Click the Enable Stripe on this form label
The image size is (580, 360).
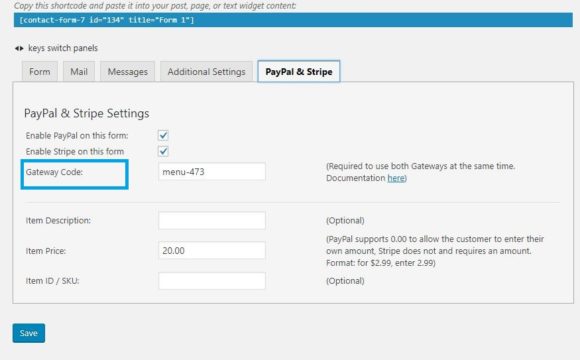point(75,151)
